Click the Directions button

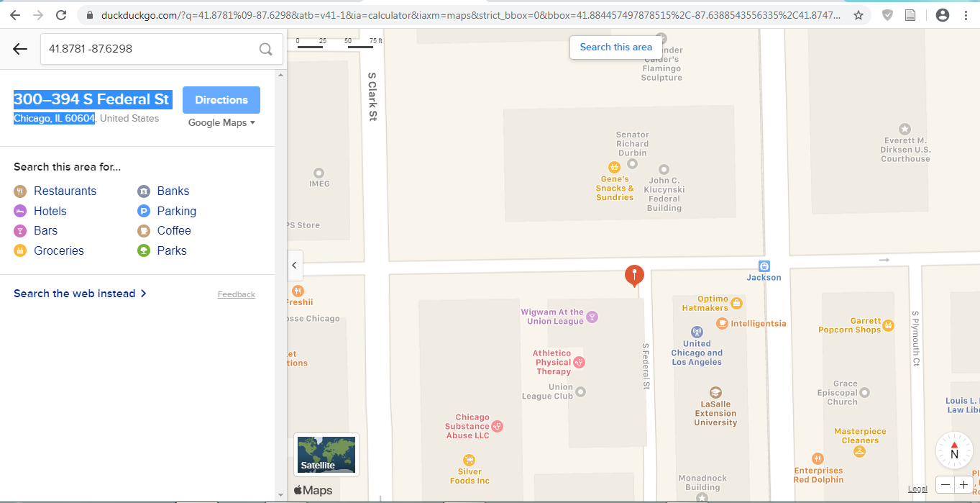pyautogui.click(x=221, y=100)
